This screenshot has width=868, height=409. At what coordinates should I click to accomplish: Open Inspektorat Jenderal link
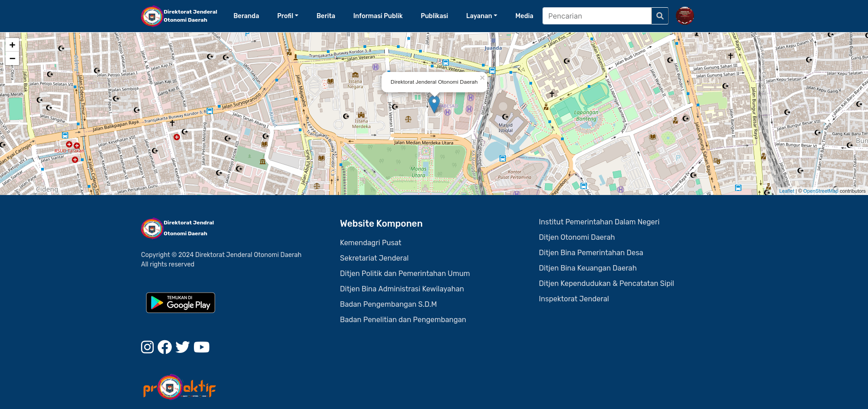pyautogui.click(x=574, y=299)
